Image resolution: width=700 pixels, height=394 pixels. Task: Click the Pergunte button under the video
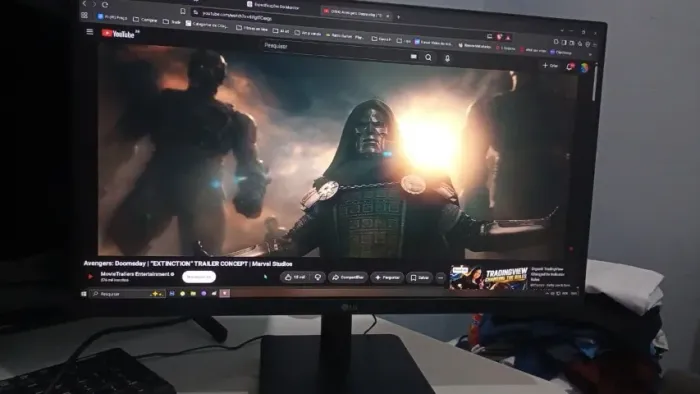tap(387, 277)
